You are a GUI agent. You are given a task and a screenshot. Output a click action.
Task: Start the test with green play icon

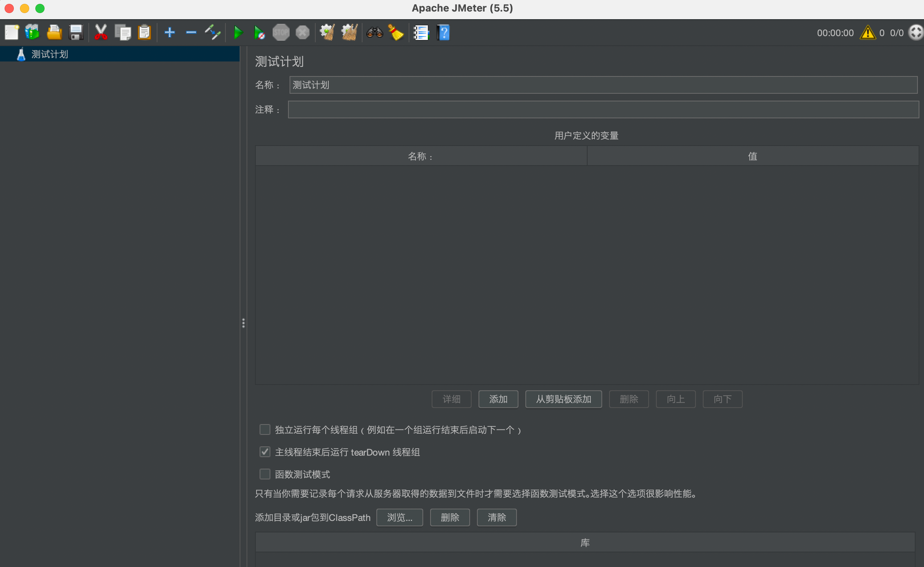coord(238,33)
